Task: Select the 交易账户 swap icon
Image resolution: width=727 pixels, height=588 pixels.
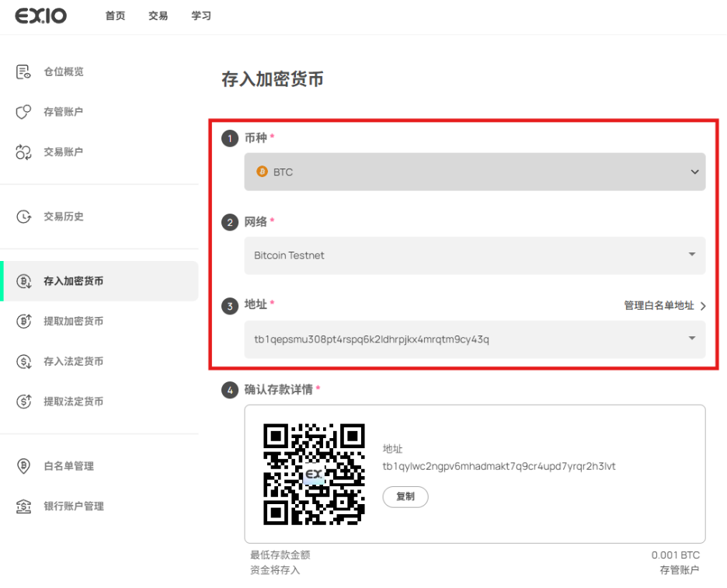Action: click(23, 152)
